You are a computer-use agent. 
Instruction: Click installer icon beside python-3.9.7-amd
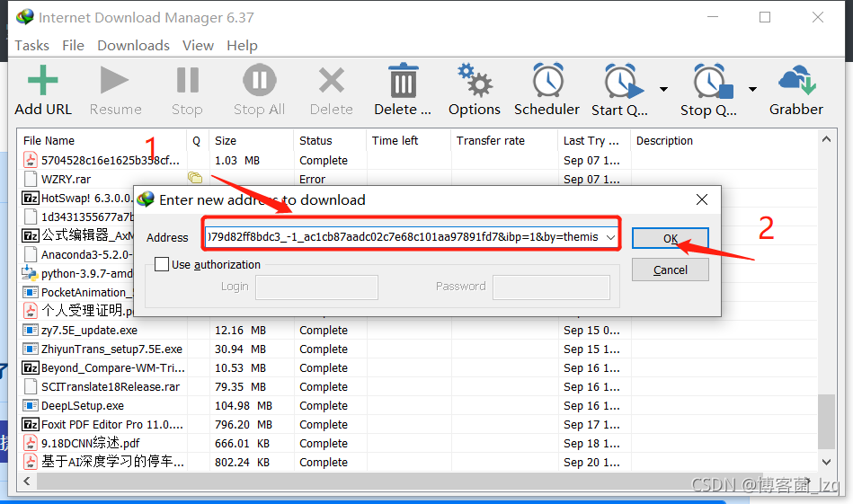[30, 273]
